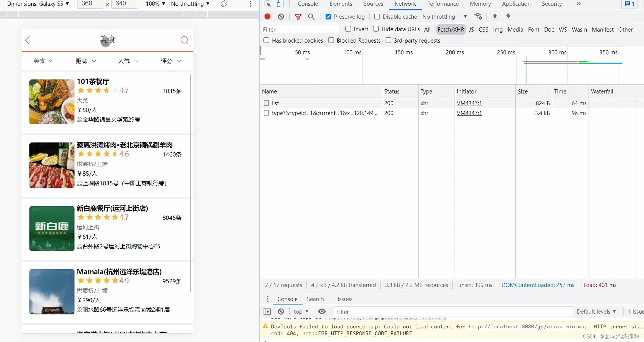The width and height of the screenshot is (644, 342).
Task: Click the clear network log icon
Action: click(x=281, y=16)
